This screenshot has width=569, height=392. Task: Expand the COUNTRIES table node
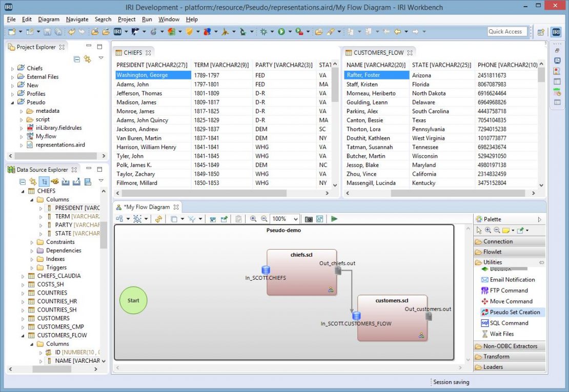[23, 293]
